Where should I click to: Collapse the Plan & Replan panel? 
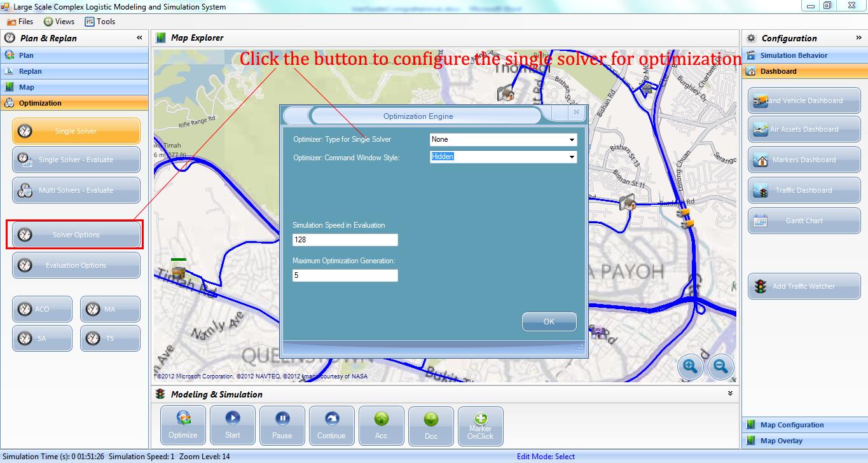click(139, 38)
